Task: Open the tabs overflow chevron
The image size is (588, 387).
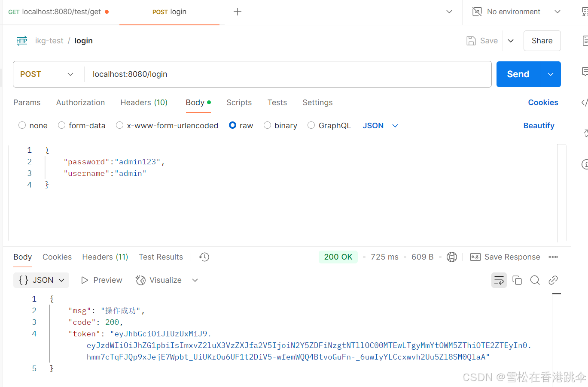Action: pyautogui.click(x=449, y=12)
